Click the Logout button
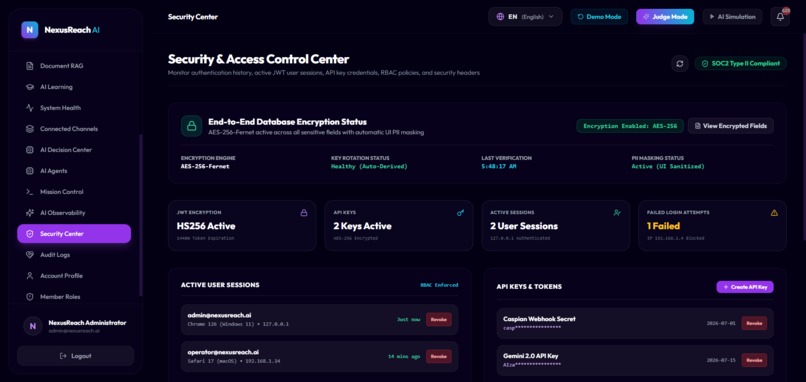Viewport: 806px width, 382px height. 76,356
